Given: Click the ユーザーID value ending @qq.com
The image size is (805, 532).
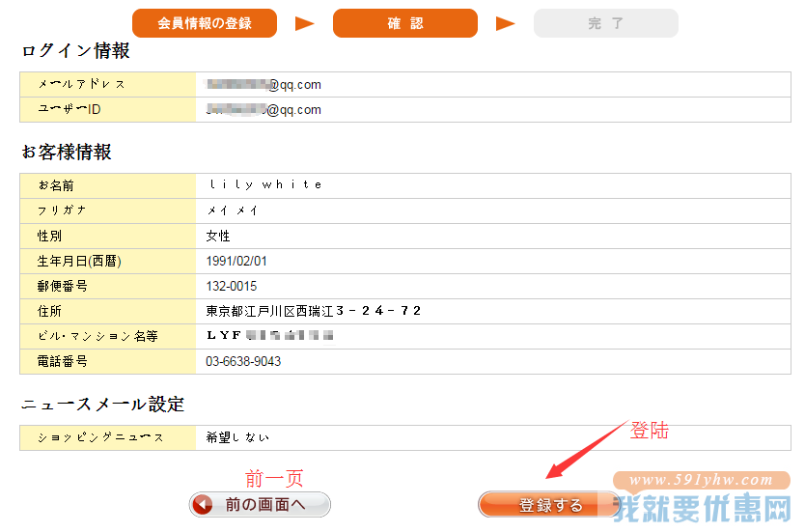Looking at the screenshot, I should [264, 110].
